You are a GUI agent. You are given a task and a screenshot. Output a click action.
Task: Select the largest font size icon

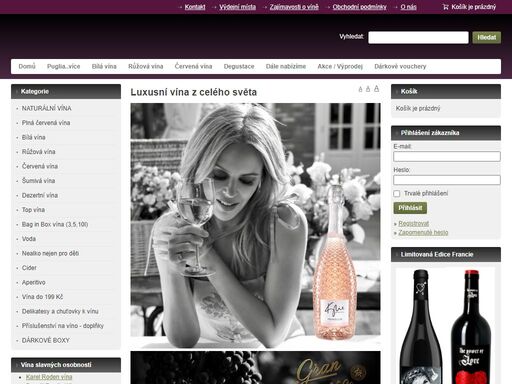376,89
